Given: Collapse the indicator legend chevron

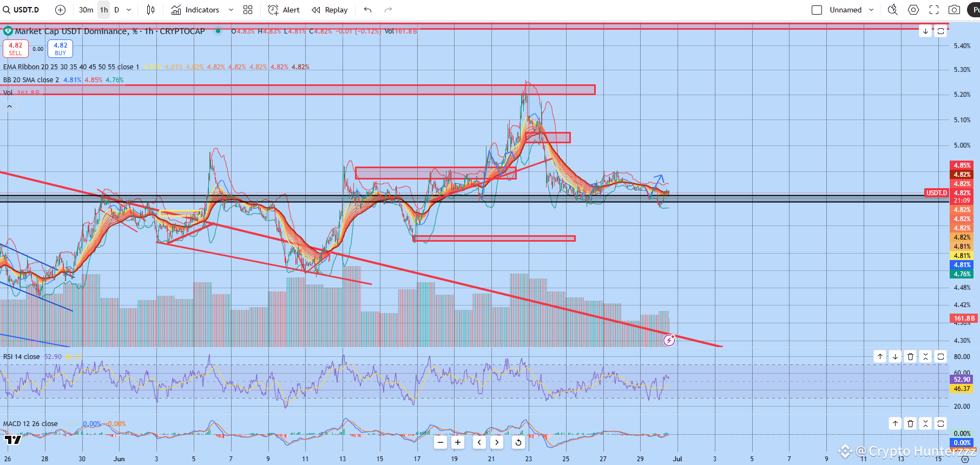Looking at the screenshot, I should point(9,107).
